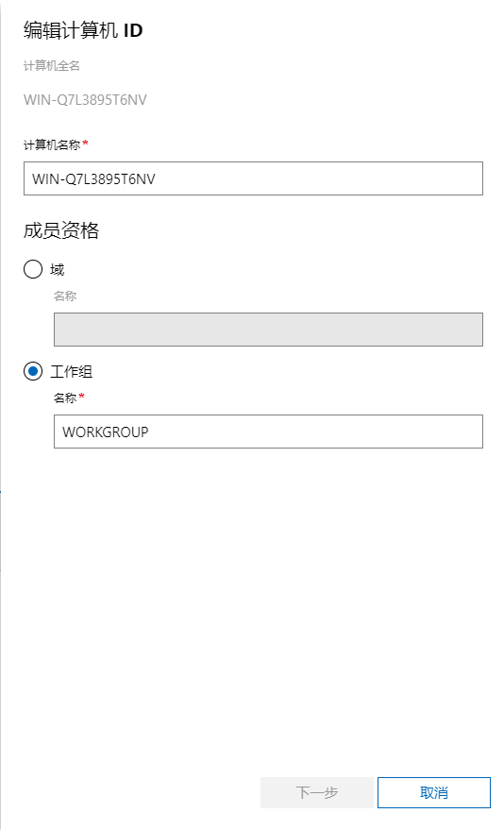Image resolution: width=504 pixels, height=830 pixels.
Task: Click the grey read-only WIN-Q7L3895T6NV full name
Action: click(x=85, y=99)
